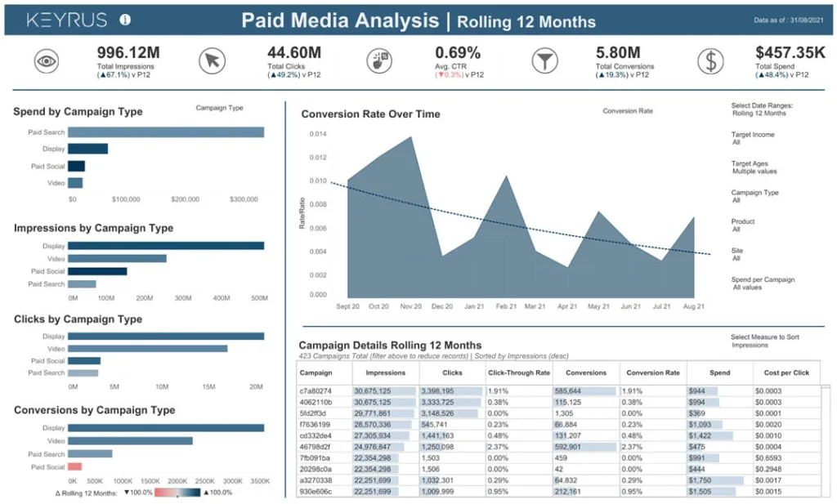The height and width of the screenshot is (504, 837).
Task: Open the Campaign Type filter
Action: (754, 196)
